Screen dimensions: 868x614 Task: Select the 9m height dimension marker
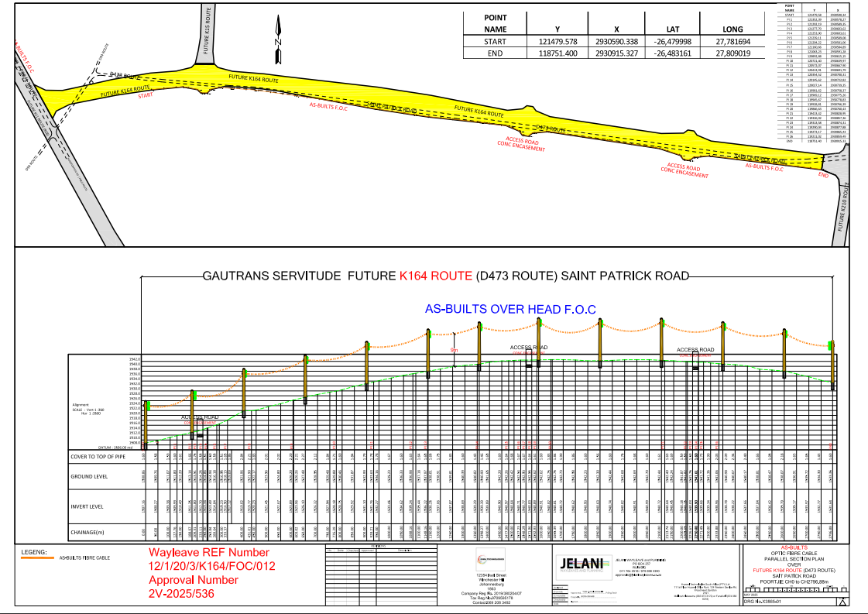pyautogui.click(x=455, y=350)
